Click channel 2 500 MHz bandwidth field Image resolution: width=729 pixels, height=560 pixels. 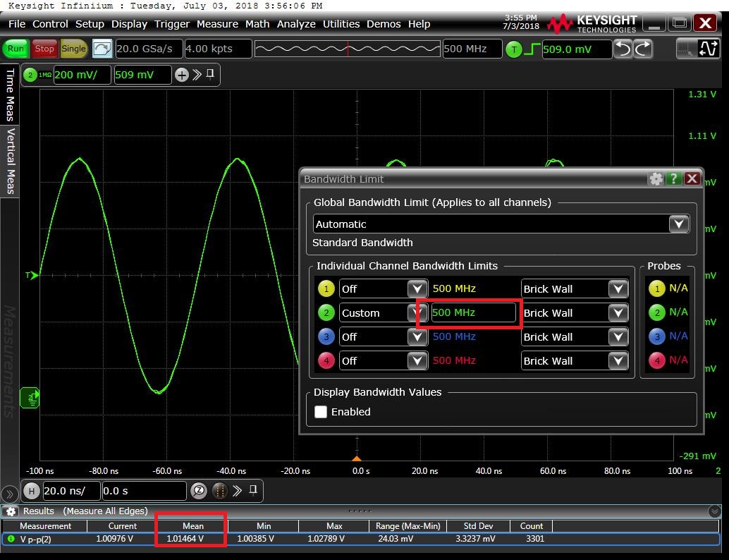click(x=473, y=313)
